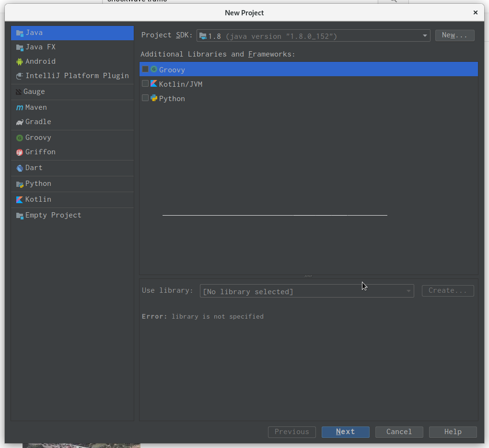This screenshot has width=489, height=448.
Task: Select the Gradle elephant icon
Action: click(20, 122)
